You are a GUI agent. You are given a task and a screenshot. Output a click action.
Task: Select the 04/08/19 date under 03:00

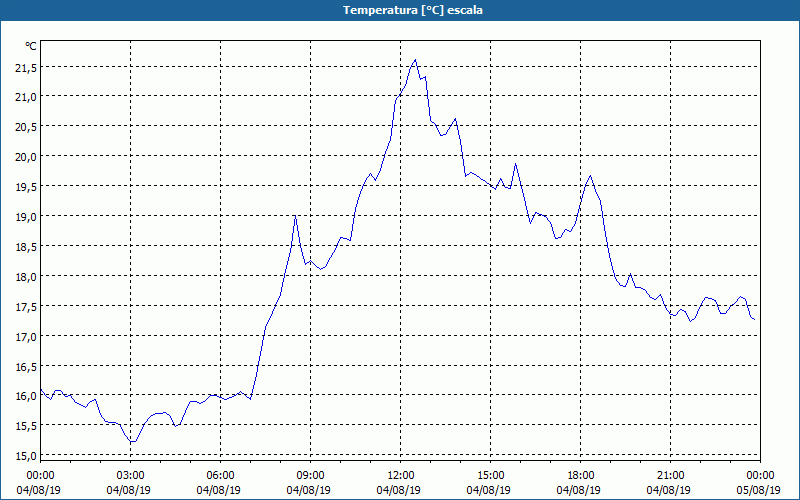click(x=129, y=490)
